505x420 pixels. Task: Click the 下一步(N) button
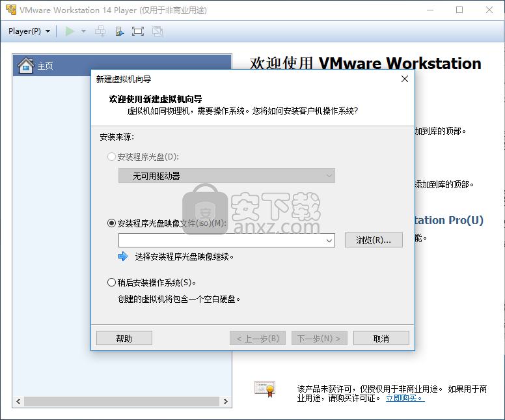pos(319,338)
